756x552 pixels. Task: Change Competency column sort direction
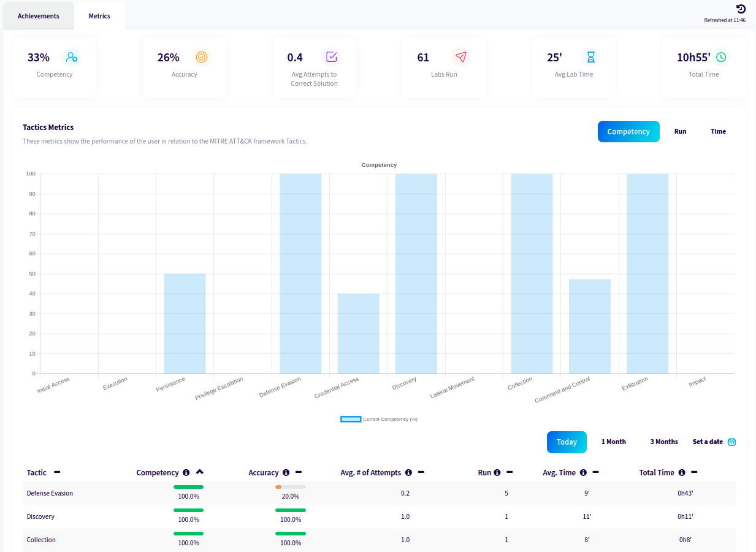click(200, 472)
